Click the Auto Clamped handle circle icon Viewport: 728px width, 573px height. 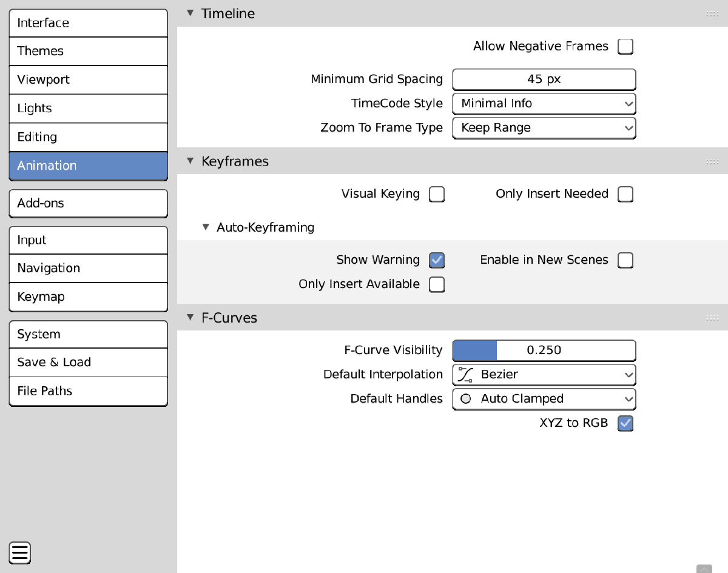click(x=466, y=399)
